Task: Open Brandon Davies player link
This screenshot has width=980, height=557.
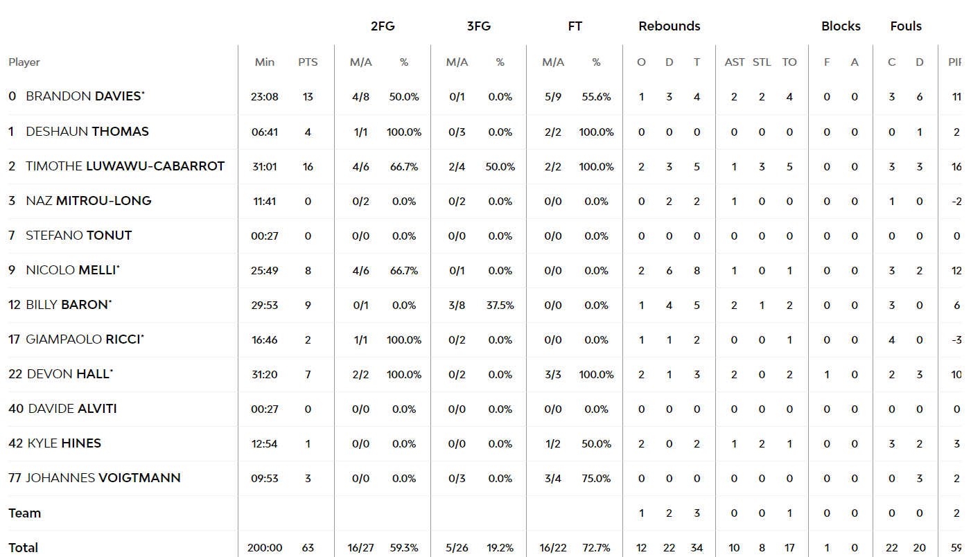Action: click(83, 96)
